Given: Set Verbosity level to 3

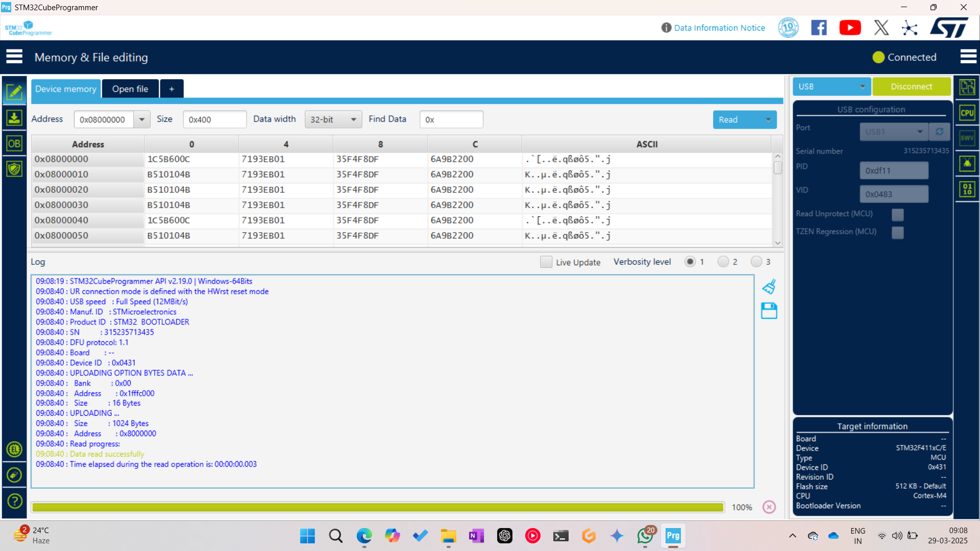Looking at the screenshot, I should pyautogui.click(x=757, y=261).
